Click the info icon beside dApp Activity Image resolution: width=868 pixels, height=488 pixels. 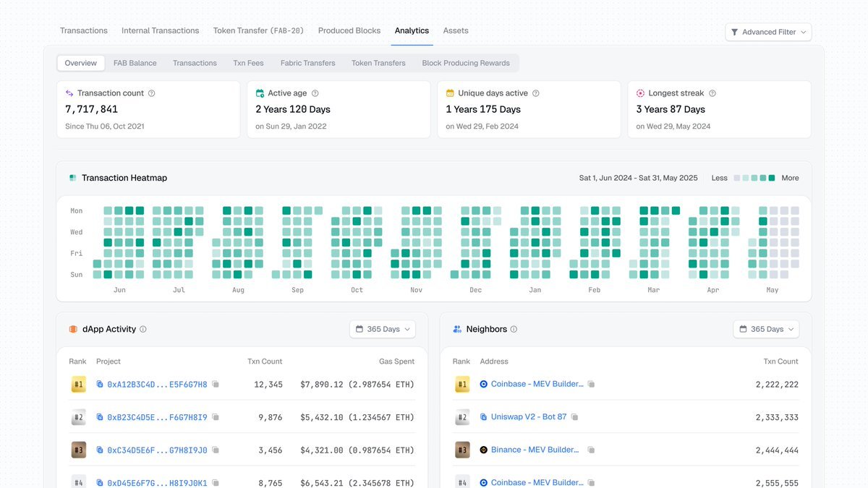point(143,330)
